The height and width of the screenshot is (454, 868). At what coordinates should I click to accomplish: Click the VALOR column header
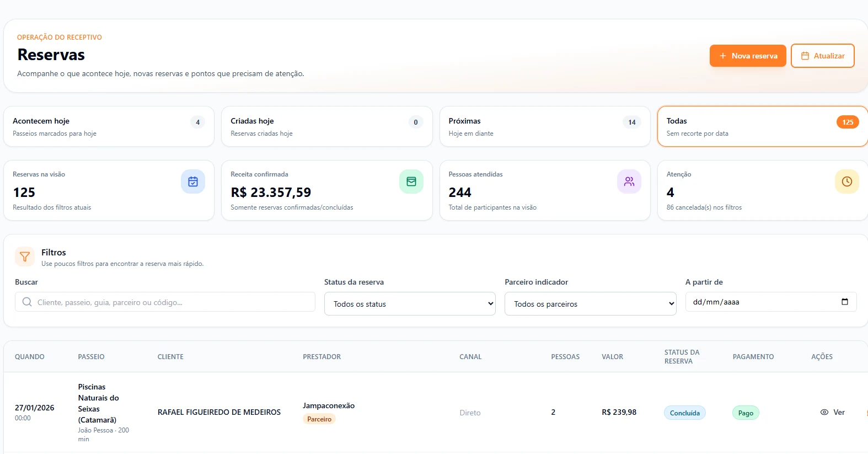[x=612, y=357]
